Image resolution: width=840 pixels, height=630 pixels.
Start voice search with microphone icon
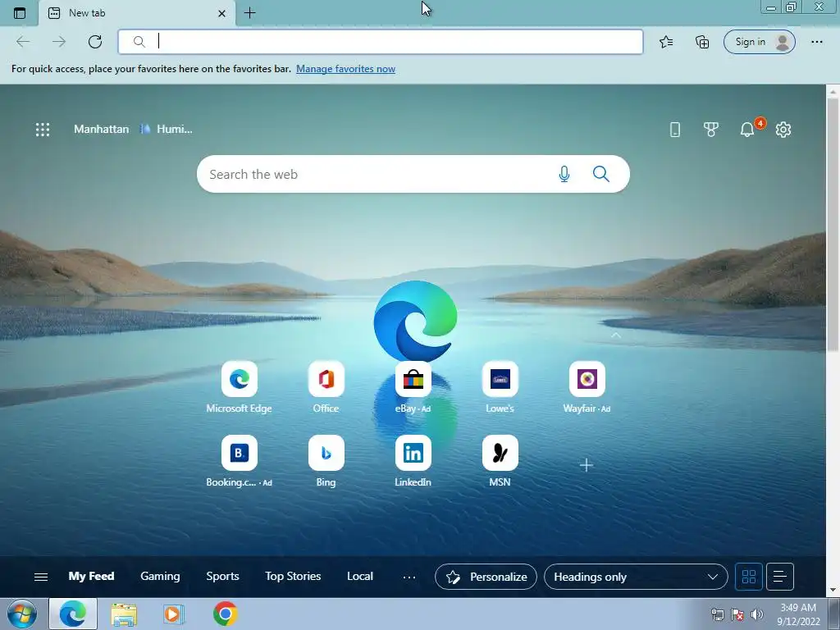tap(564, 174)
